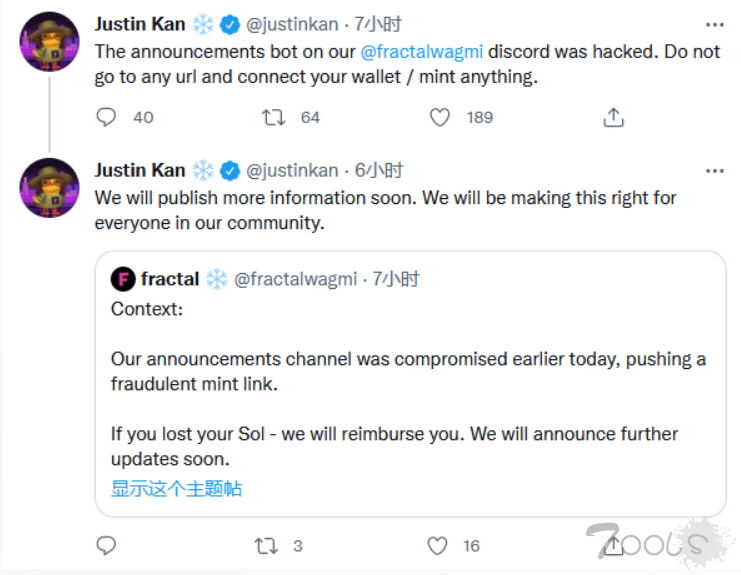The width and height of the screenshot is (741, 575).
Task: Retweet the second tweet with 3 retweets
Action: [266, 545]
